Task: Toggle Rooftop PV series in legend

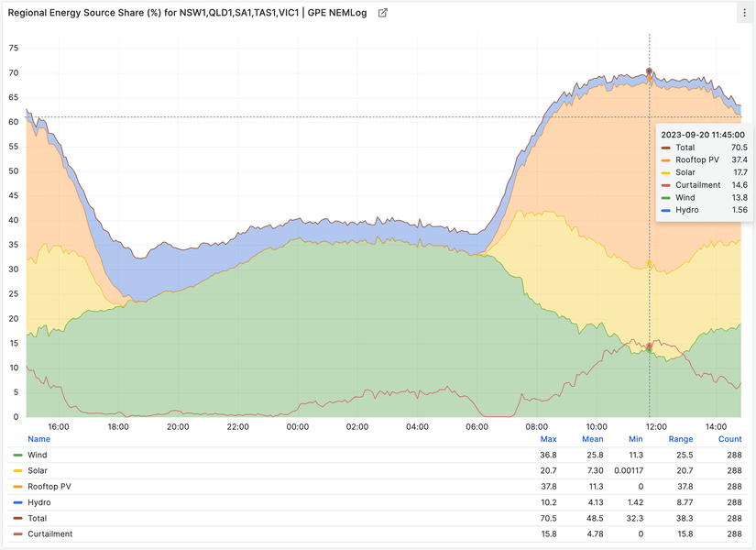Action: point(48,487)
